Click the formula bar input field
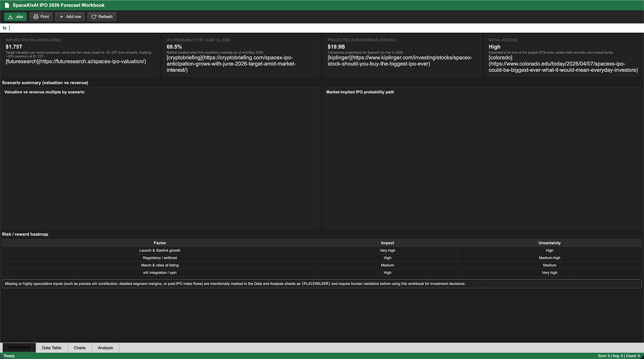 [x=325, y=28]
